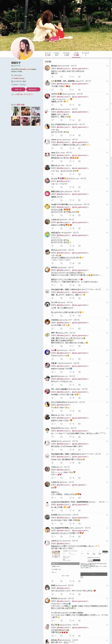Screen dimensions: 112x644
Task: Retweet エム's tweet using the retweet icon
Action: click(x=61, y=359)
